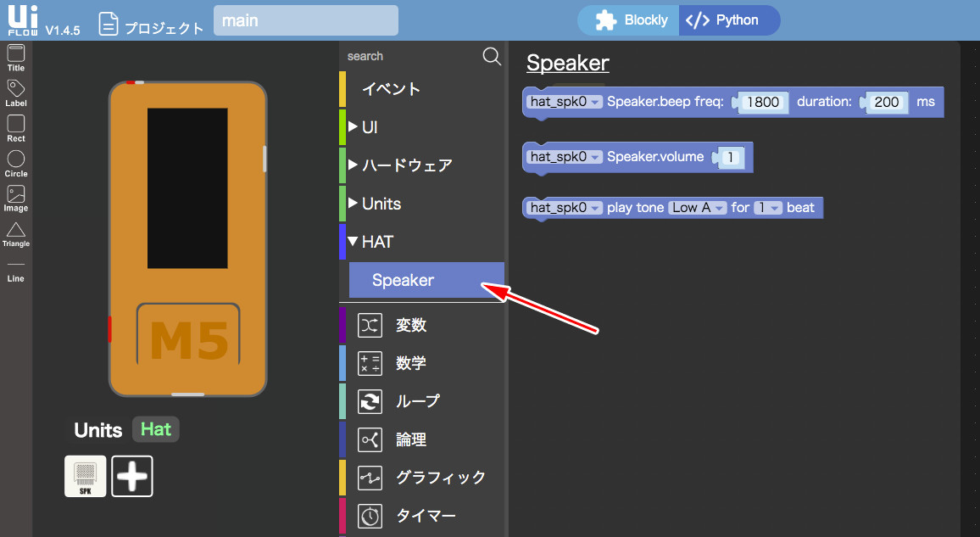Click the search magnifier icon
Screen dimensions: 980x537
(x=492, y=56)
